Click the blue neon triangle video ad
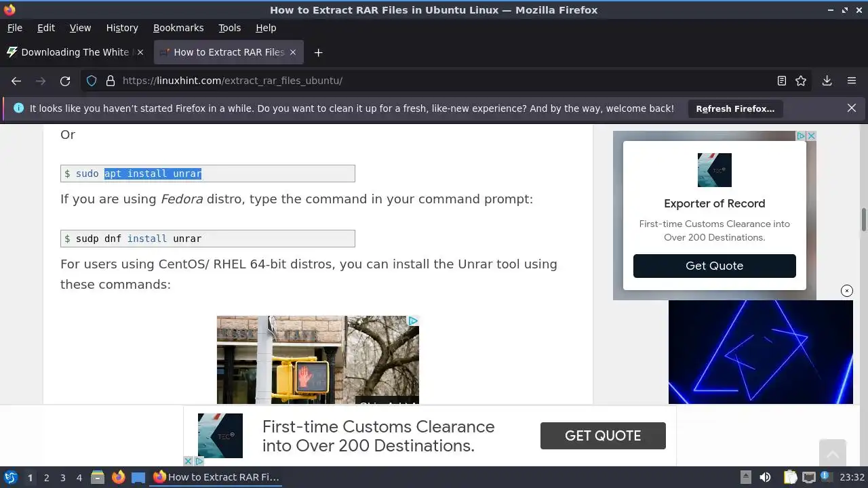 [x=760, y=352]
